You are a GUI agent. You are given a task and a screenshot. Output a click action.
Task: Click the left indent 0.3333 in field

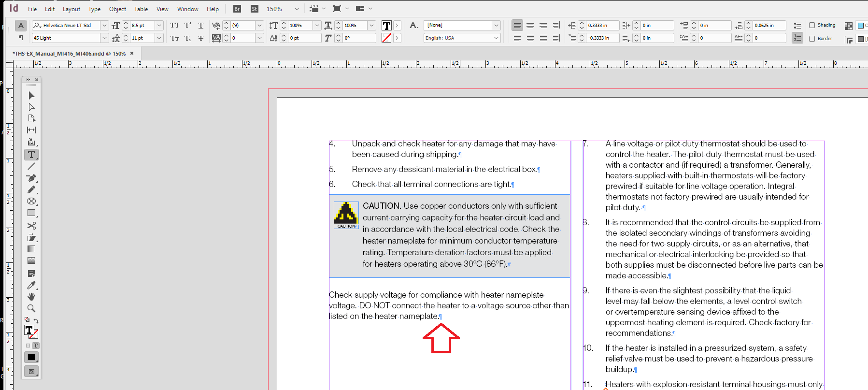point(602,25)
